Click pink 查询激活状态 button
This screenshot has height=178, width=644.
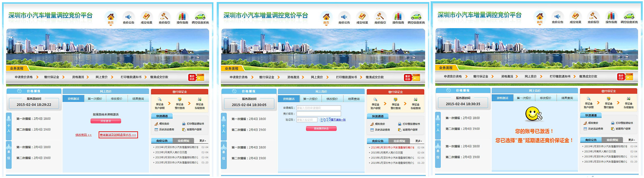click(x=321, y=129)
